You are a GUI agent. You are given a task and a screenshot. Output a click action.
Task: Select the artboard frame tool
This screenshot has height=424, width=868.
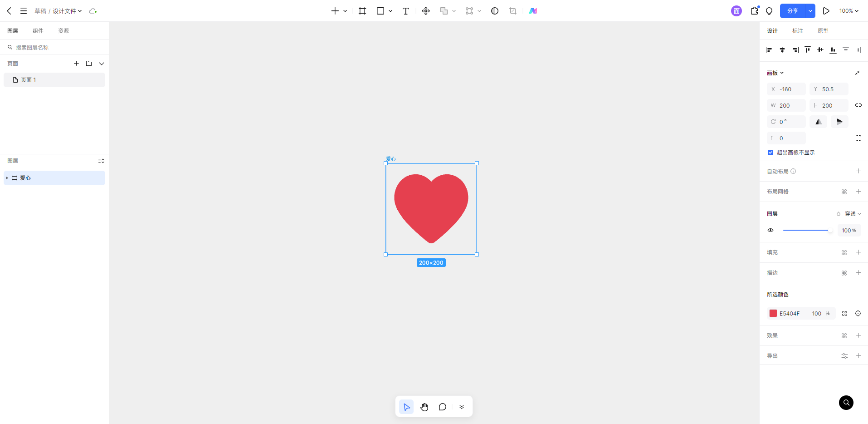pos(362,11)
